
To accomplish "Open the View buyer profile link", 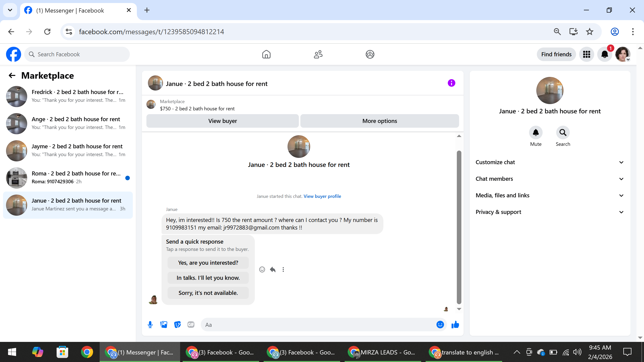I will [322, 196].
